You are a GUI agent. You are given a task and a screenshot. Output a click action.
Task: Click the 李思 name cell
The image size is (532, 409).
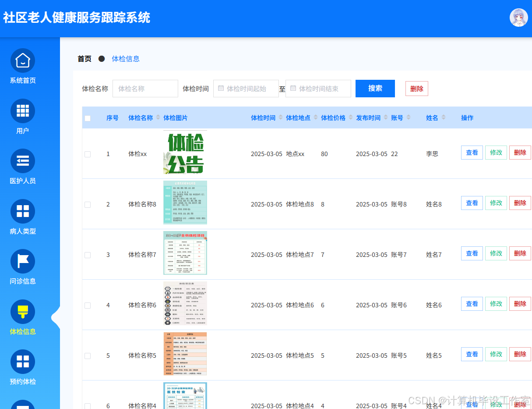pos(432,154)
